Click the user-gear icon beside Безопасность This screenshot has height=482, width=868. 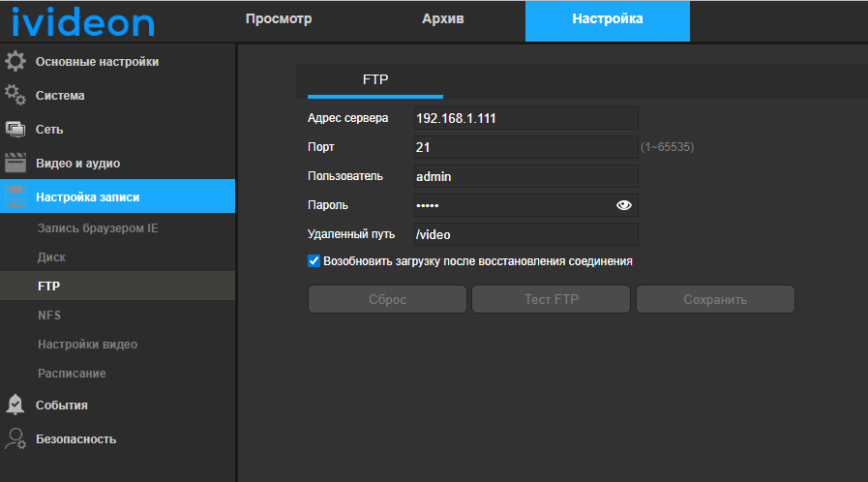(x=15, y=438)
